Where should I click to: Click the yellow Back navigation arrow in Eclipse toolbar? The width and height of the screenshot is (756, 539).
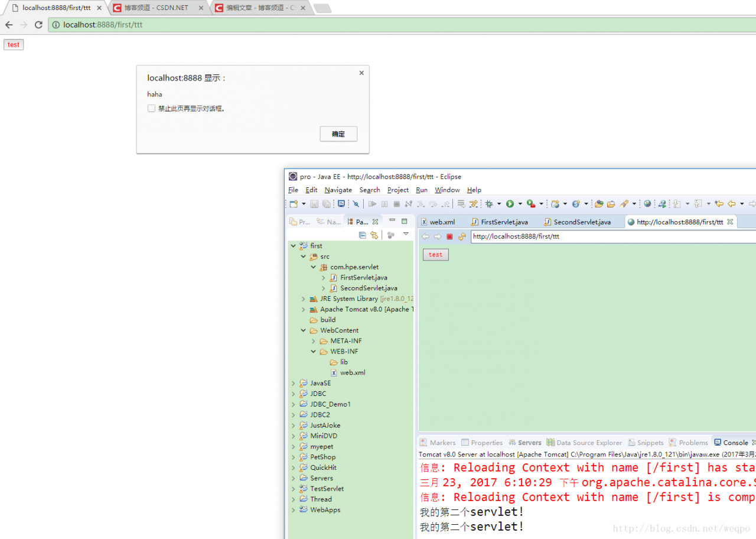point(732,204)
